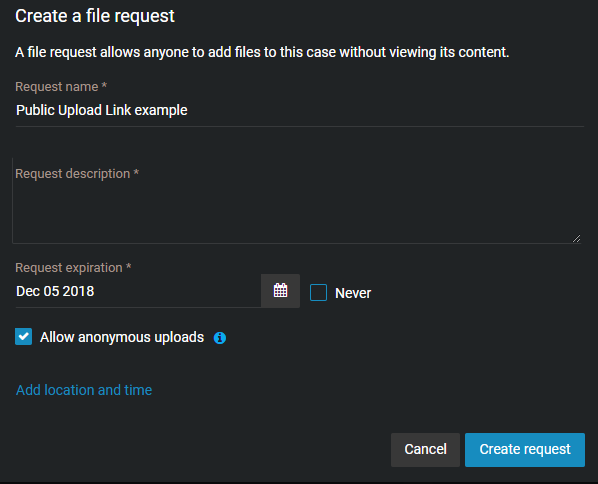Check the Never expiration checkbox
Viewport: 598px width, 484px height.
pos(318,293)
